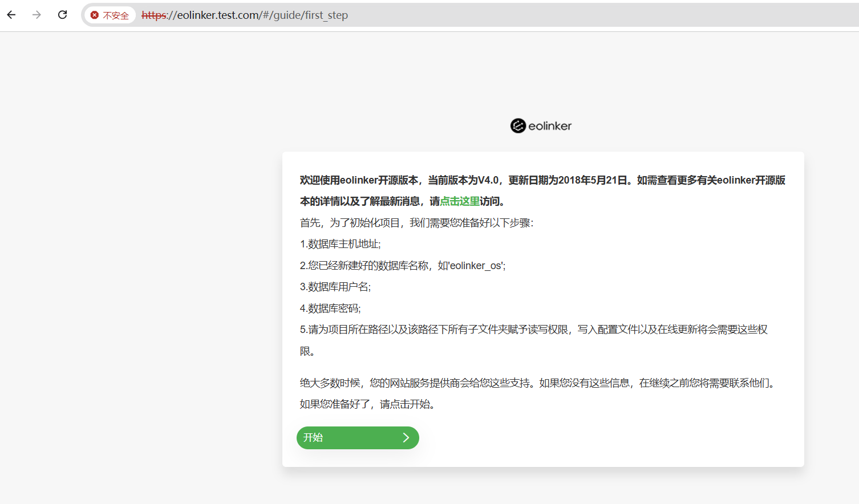Go back with the browser back arrow
The height and width of the screenshot is (504, 859).
point(11,15)
